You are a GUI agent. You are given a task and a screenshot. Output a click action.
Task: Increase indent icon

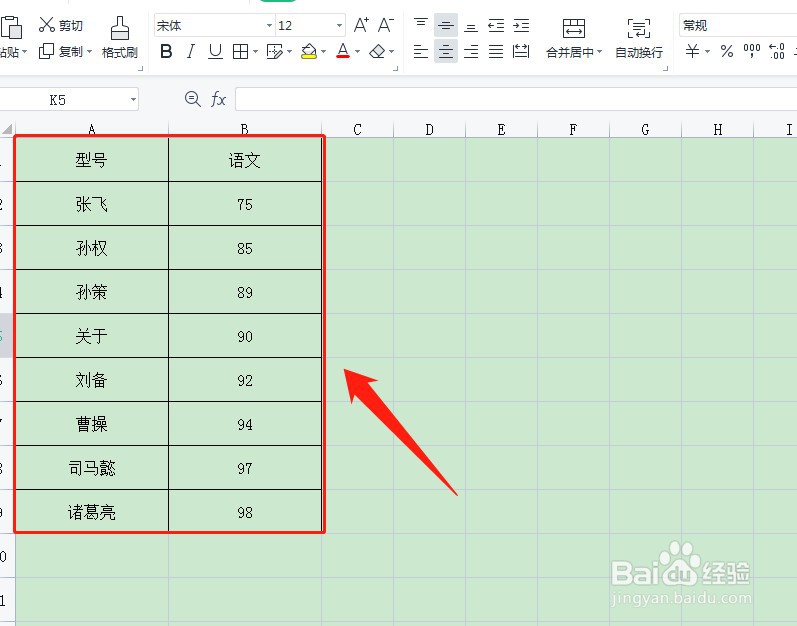521,25
